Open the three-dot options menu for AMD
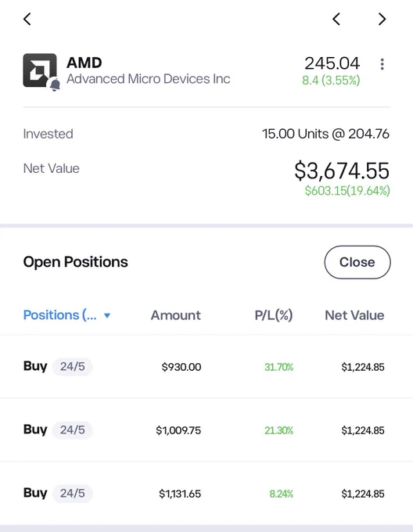The height and width of the screenshot is (532, 413). (382, 64)
